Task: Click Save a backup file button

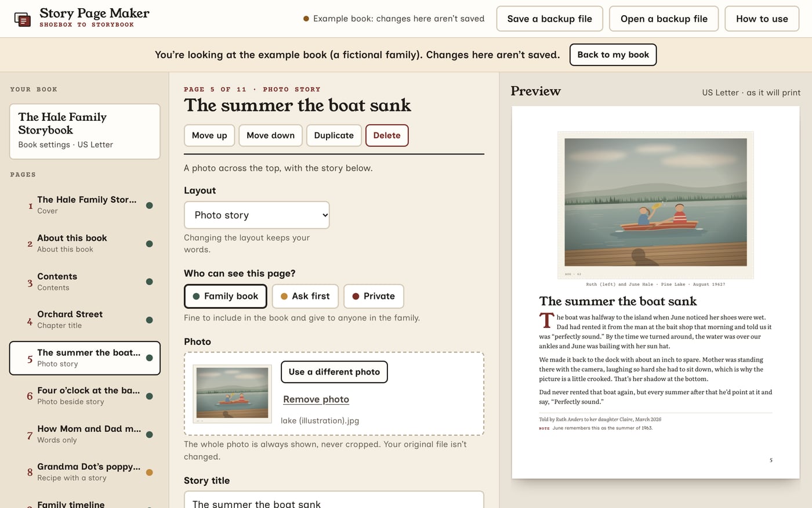Action: click(x=549, y=19)
